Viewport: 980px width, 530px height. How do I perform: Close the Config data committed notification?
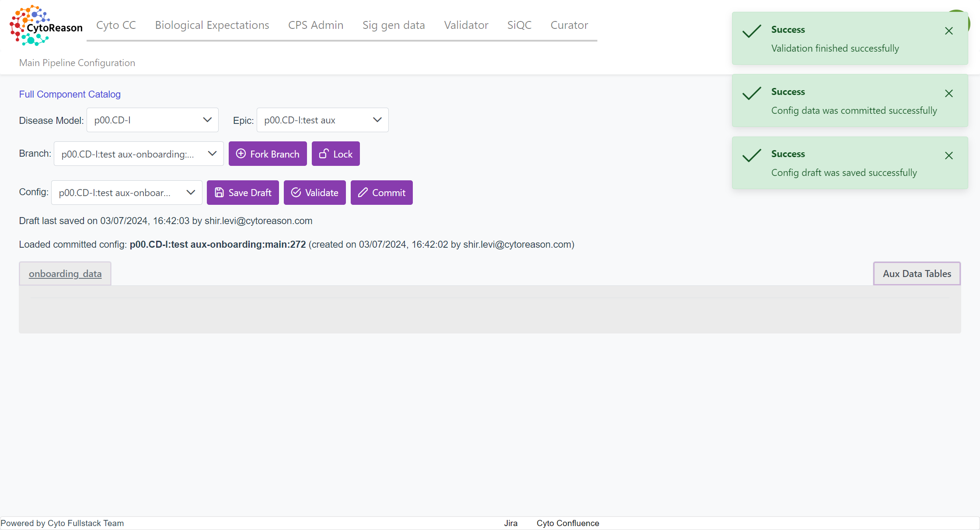[x=949, y=93]
